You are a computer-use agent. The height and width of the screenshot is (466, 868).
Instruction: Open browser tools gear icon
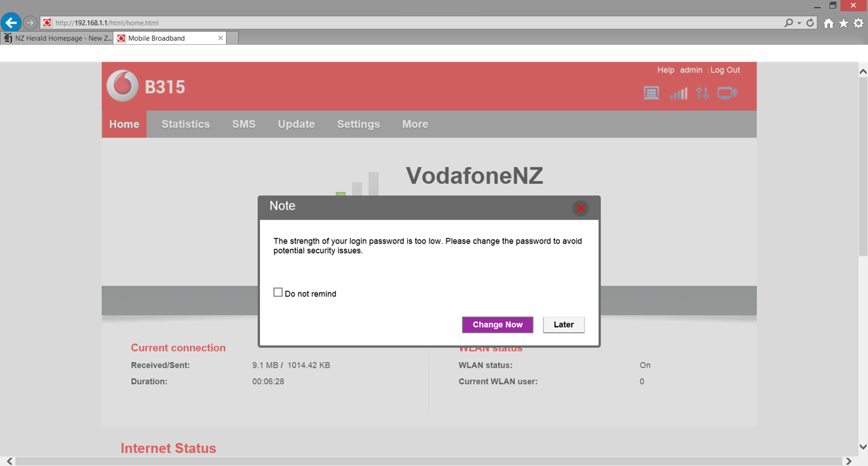[858, 23]
